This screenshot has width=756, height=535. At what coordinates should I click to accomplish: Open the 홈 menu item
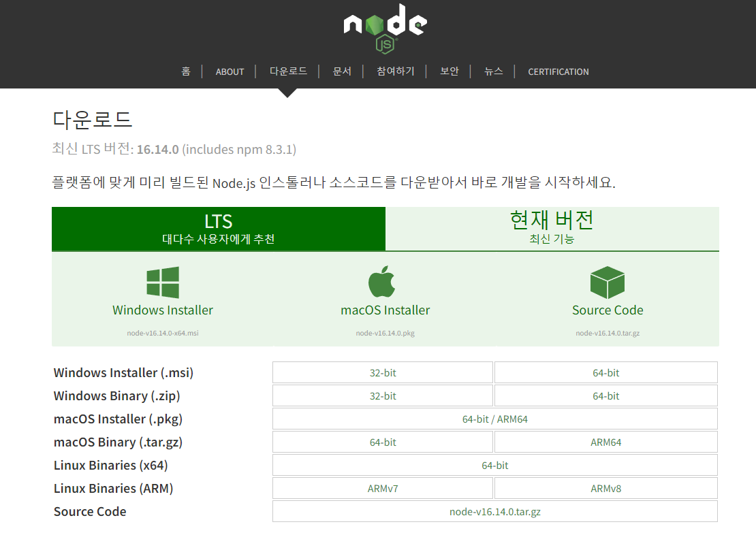click(186, 71)
